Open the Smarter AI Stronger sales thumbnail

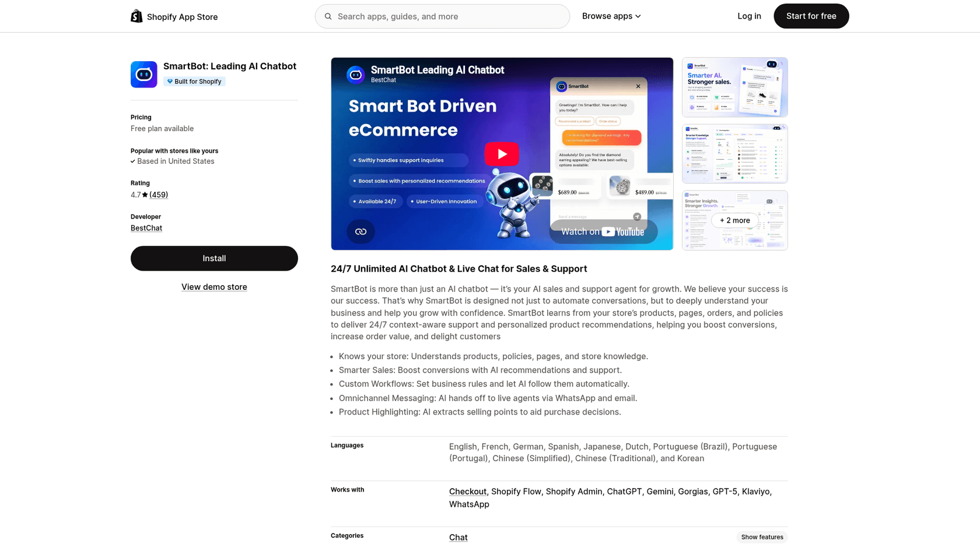coord(734,87)
